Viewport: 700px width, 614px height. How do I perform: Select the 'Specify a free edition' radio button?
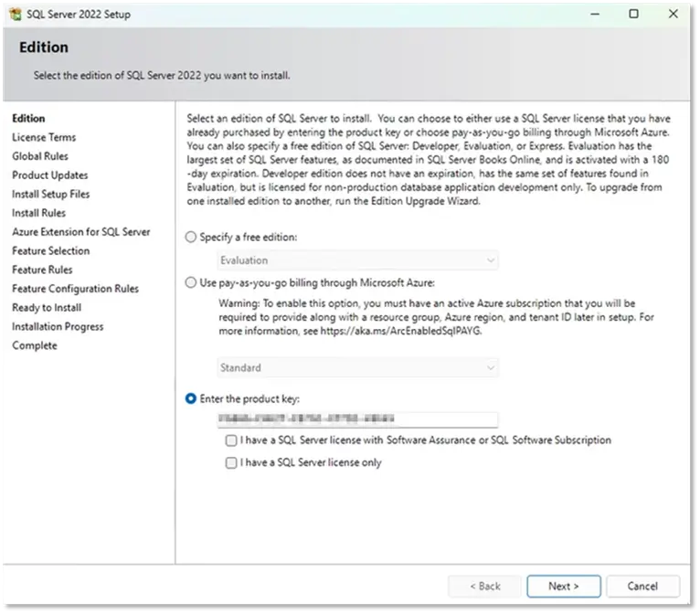[x=191, y=237]
